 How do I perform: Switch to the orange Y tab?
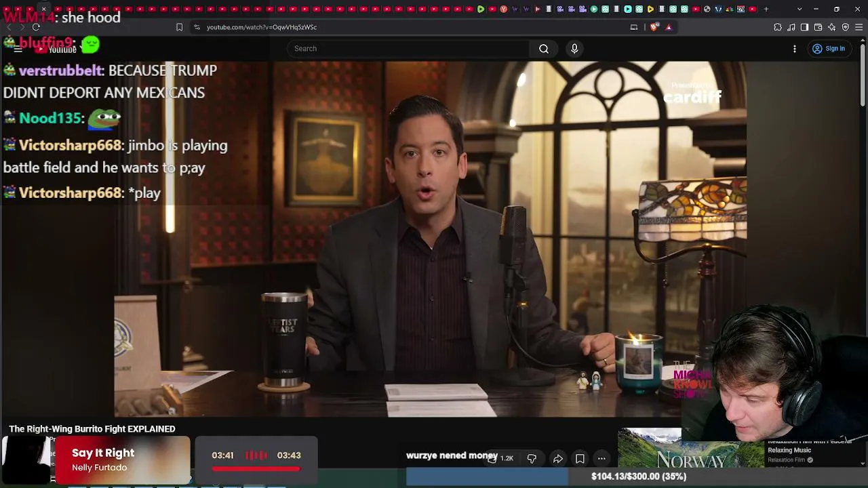tap(503, 9)
